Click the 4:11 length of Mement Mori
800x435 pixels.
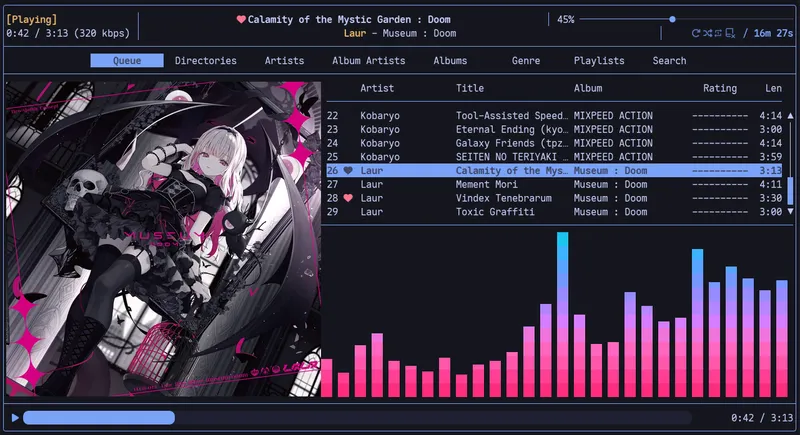(x=770, y=185)
